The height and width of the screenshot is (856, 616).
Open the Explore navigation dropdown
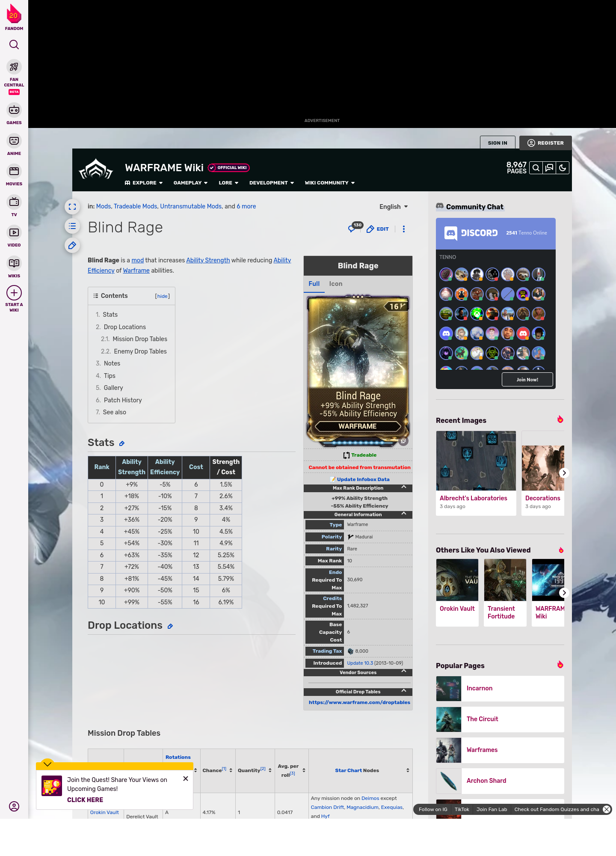[144, 183]
